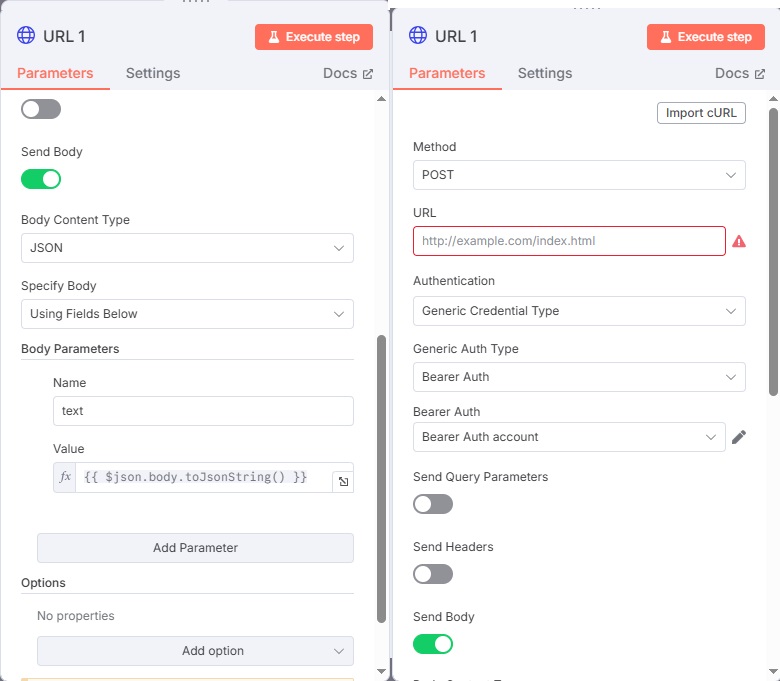Open the Method dropdown showing POST
The height and width of the screenshot is (681, 780).
point(579,175)
